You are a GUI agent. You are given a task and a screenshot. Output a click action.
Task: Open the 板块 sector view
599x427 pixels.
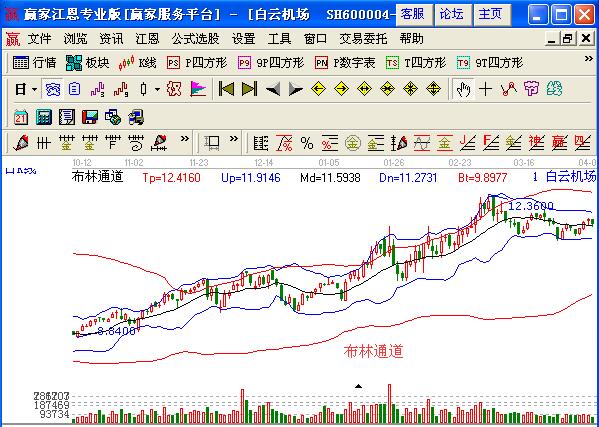[87, 63]
